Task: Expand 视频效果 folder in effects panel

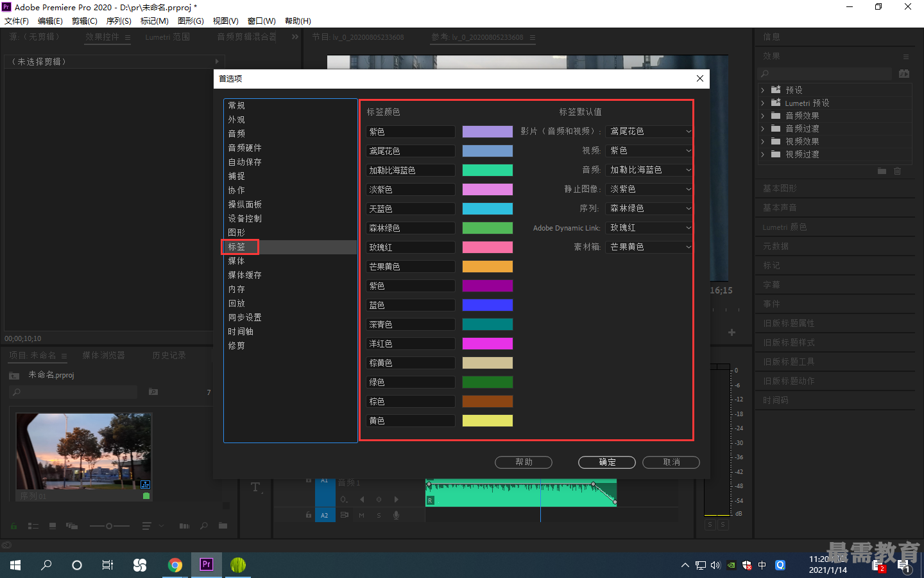Action: (x=763, y=141)
